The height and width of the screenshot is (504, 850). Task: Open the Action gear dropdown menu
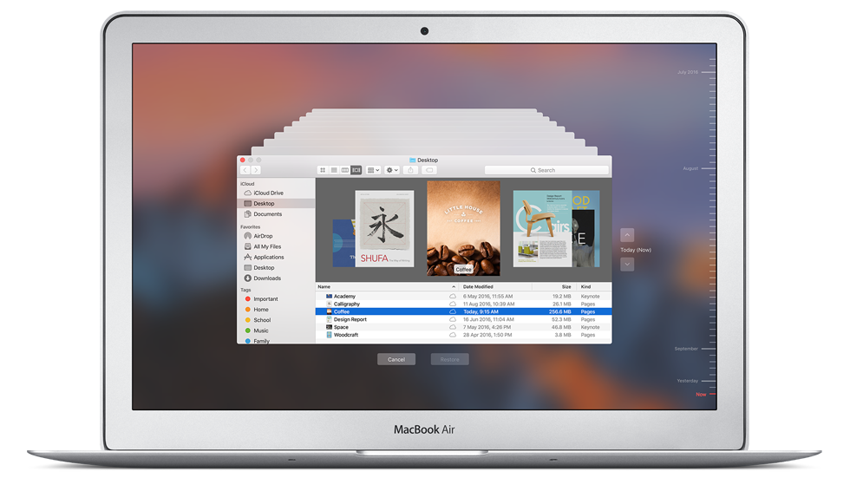coord(392,170)
